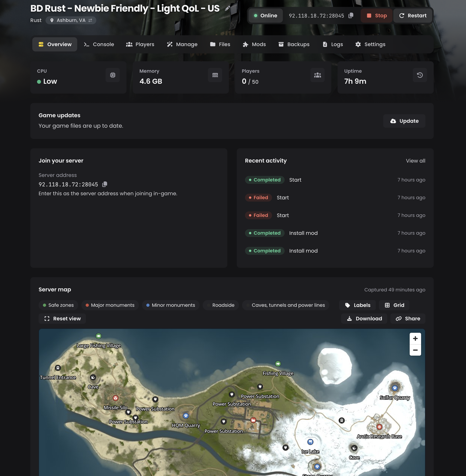Select the Arctic Research Base marker
Viewport: 466px width, 476px height.
(379, 427)
